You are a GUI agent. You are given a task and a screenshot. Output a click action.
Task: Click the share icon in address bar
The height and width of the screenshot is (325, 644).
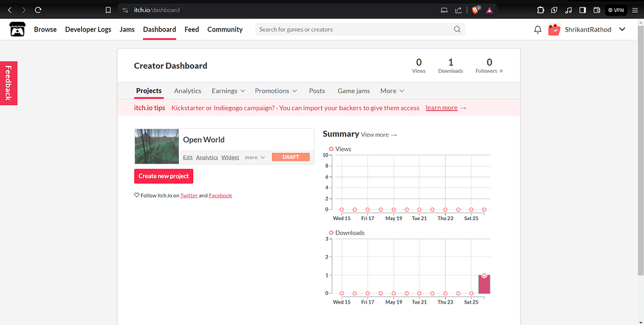tap(458, 10)
